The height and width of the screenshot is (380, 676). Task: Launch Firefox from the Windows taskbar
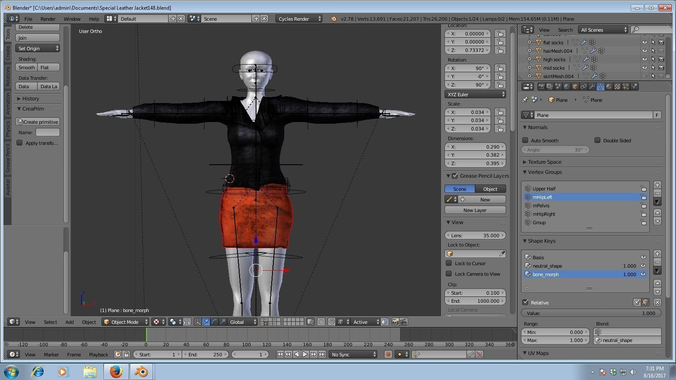[x=116, y=371]
